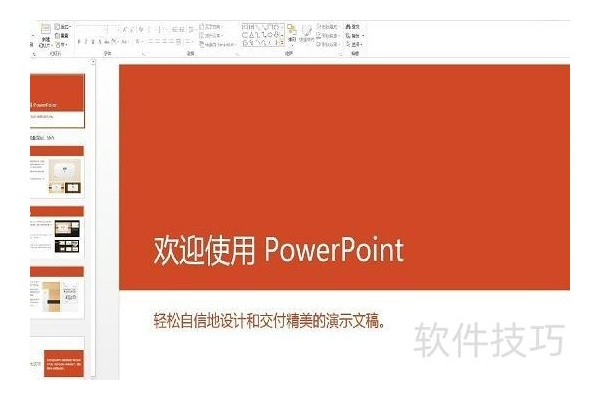The image size is (600, 400).
Task: Click the Reset (重设) slide button
Action: tap(62, 36)
